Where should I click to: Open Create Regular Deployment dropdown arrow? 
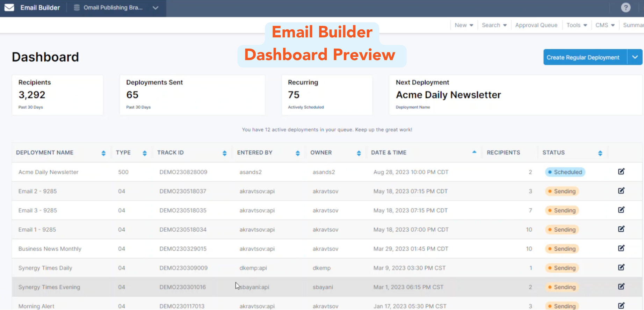point(635,57)
